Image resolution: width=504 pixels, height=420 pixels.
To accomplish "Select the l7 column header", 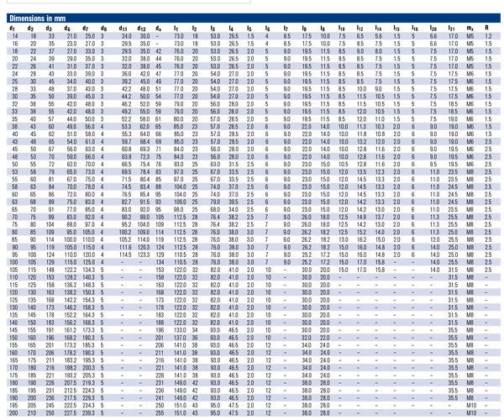I will 286,29.
